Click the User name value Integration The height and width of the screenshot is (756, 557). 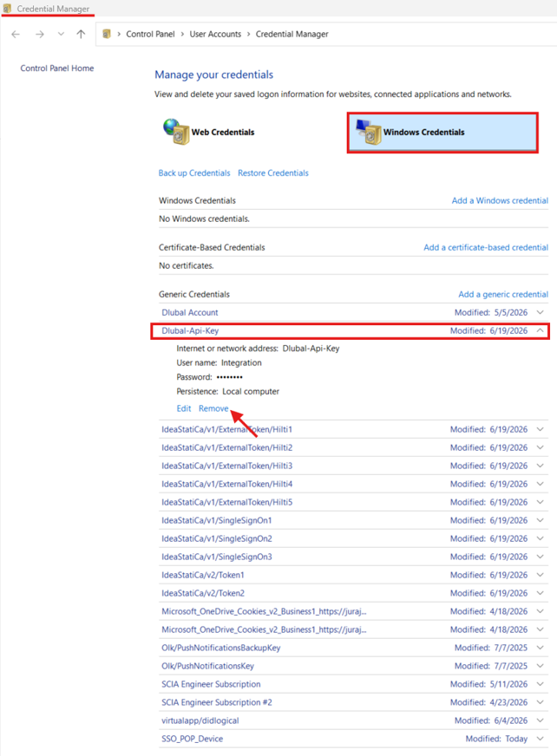(x=241, y=362)
